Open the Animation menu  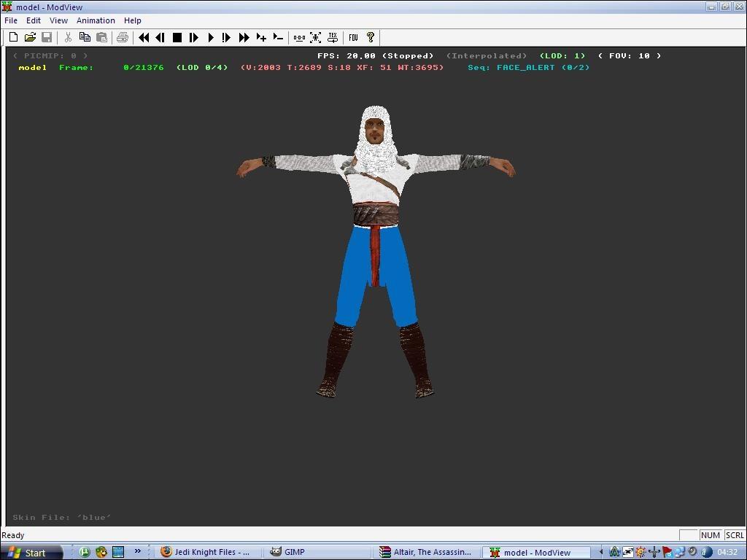tap(96, 20)
